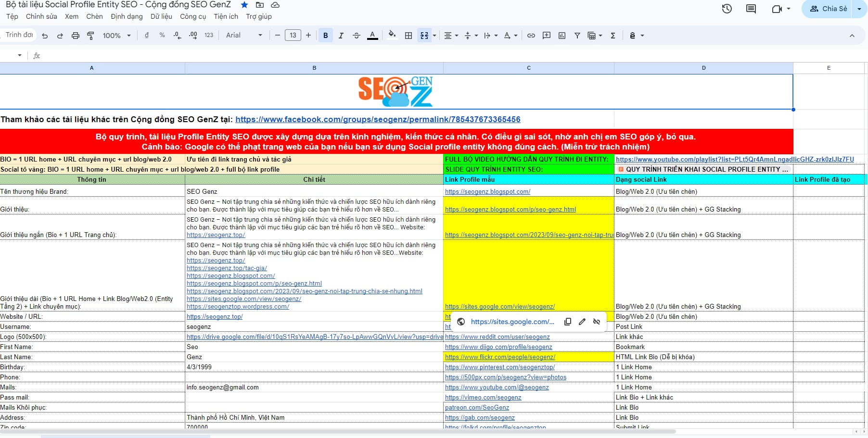Open vertical align dropdown
The width and height of the screenshot is (868, 438).
pyautogui.click(x=471, y=36)
